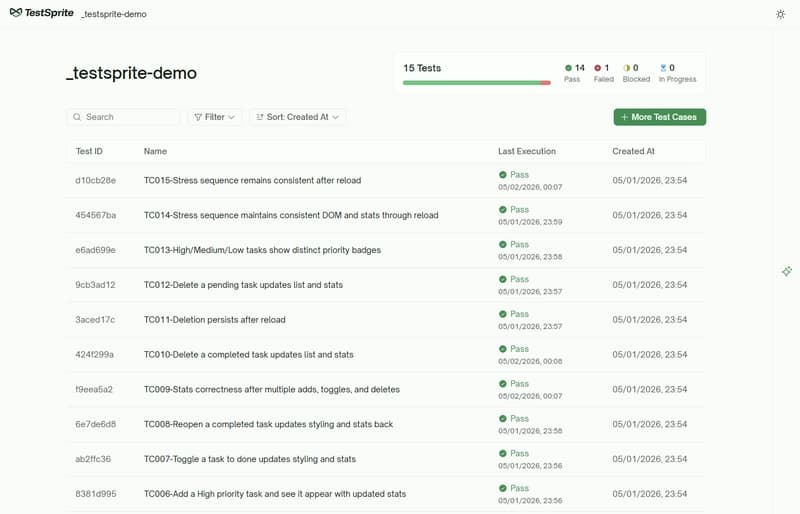Open TC010-Delete a completed task test
This screenshot has height=514, width=800.
pyautogui.click(x=248, y=354)
